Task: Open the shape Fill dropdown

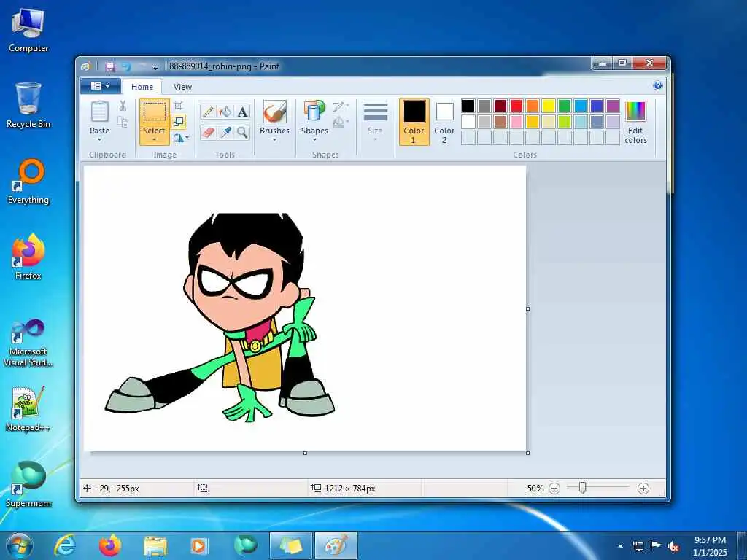Action: click(341, 122)
